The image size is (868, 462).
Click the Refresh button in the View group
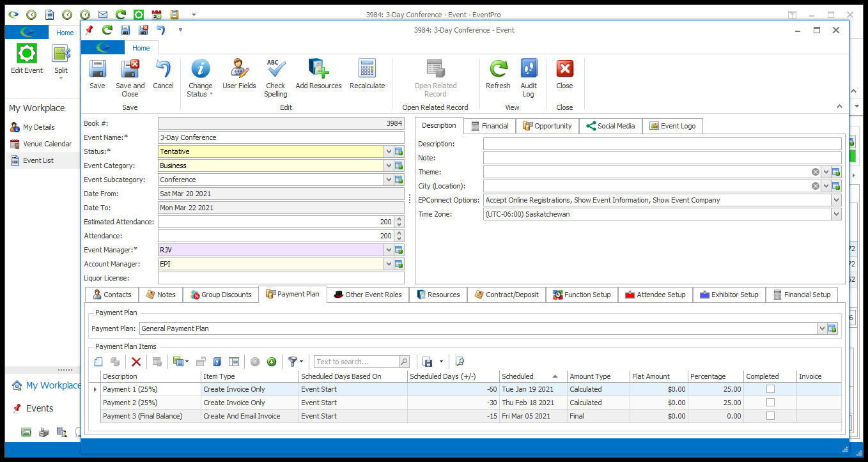498,75
